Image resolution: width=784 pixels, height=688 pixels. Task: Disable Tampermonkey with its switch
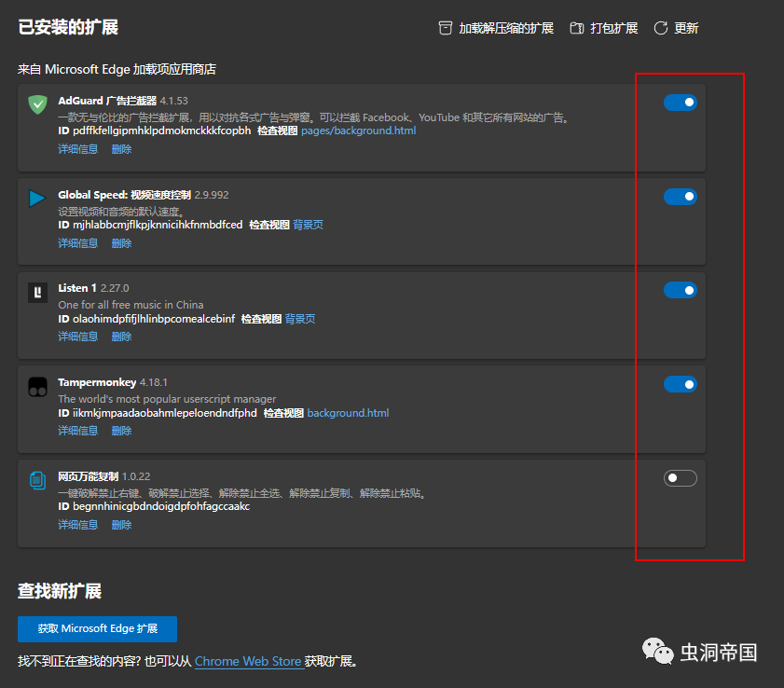(x=680, y=384)
